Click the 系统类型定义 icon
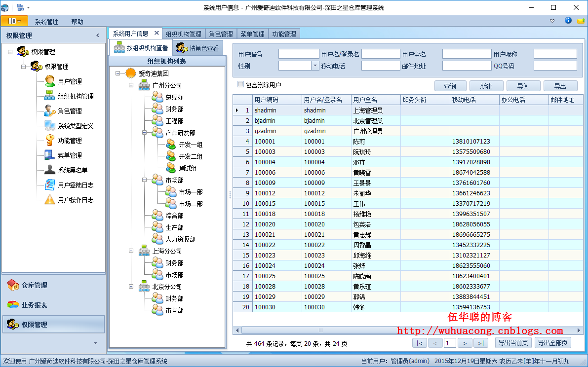Viewport: 588px width, 367px height. coord(49,125)
